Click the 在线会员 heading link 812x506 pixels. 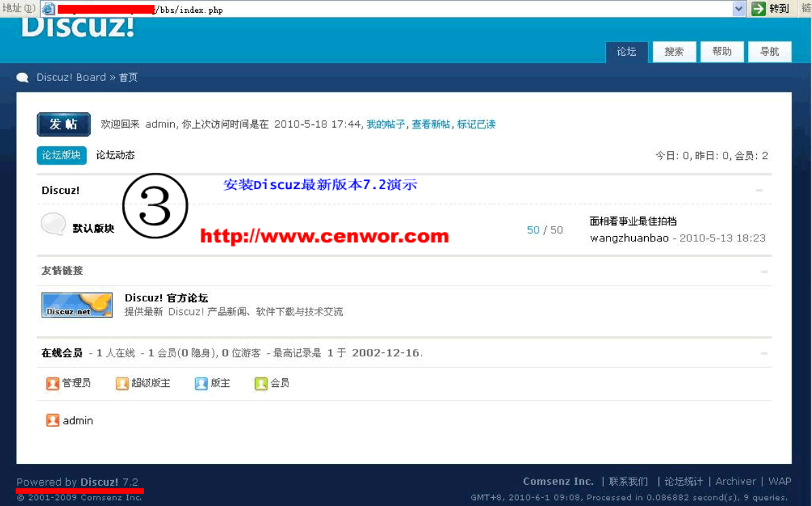point(62,353)
